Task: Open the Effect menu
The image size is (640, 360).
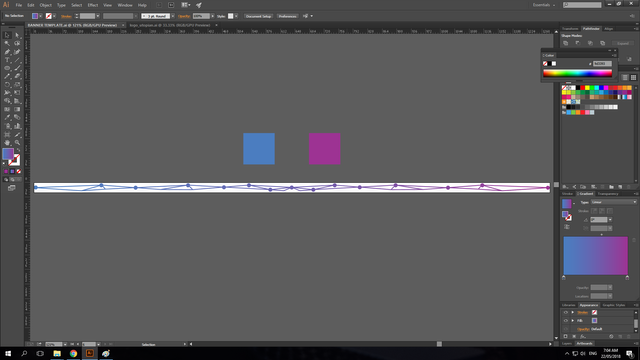Action: [x=93, y=5]
